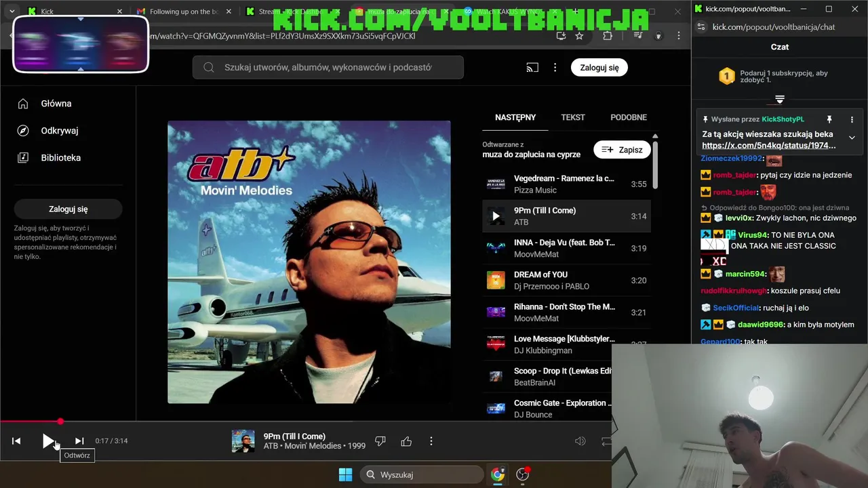Select queue item Scoop - Drop It (Lewkas Edit)

547,376
